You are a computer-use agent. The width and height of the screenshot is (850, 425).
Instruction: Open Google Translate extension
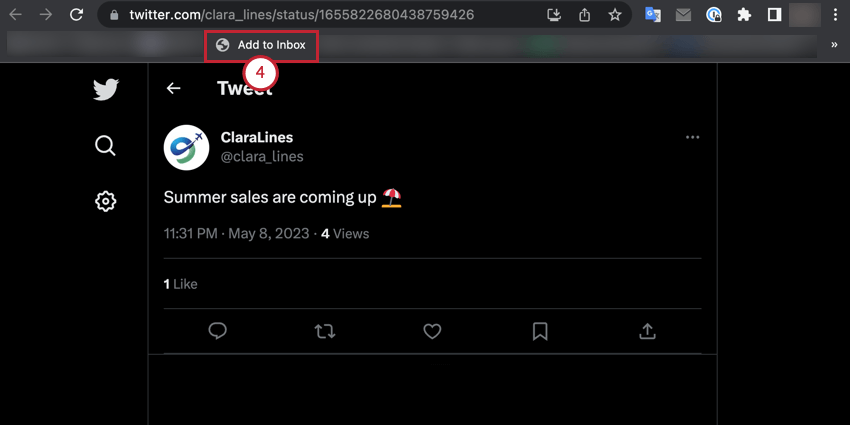[653, 15]
